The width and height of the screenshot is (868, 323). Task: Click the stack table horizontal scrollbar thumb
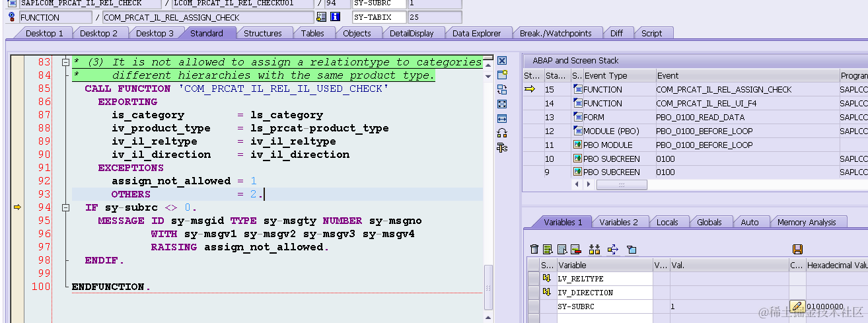[x=622, y=185]
